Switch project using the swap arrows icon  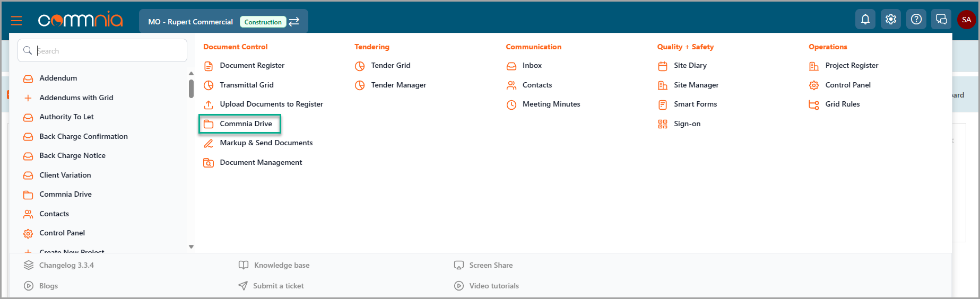[294, 22]
